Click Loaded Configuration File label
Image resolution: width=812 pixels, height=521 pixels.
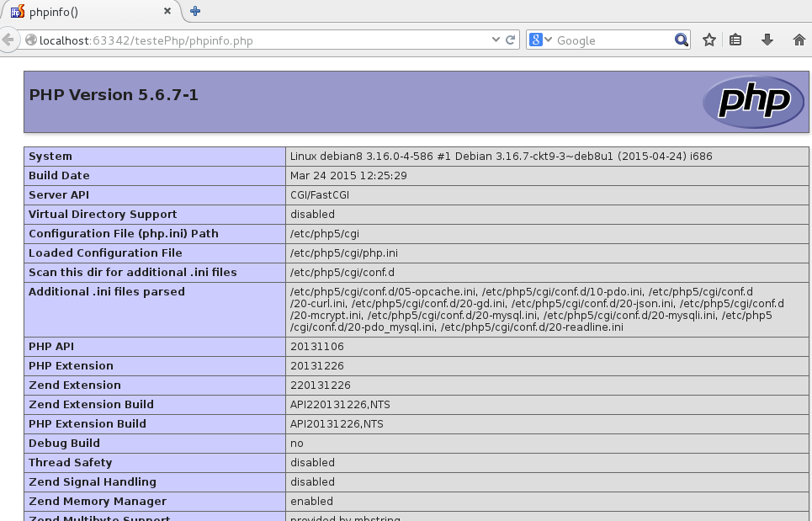[x=105, y=253]
